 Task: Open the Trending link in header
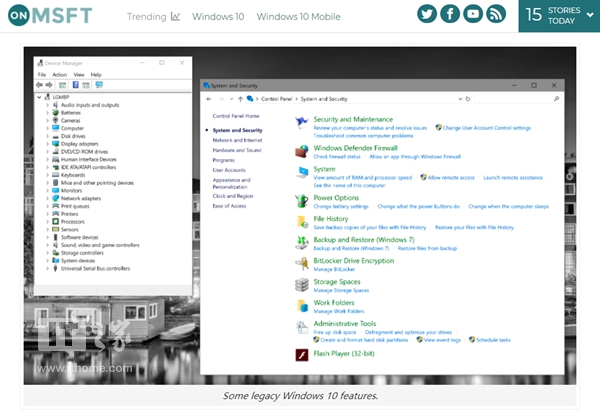153,16
